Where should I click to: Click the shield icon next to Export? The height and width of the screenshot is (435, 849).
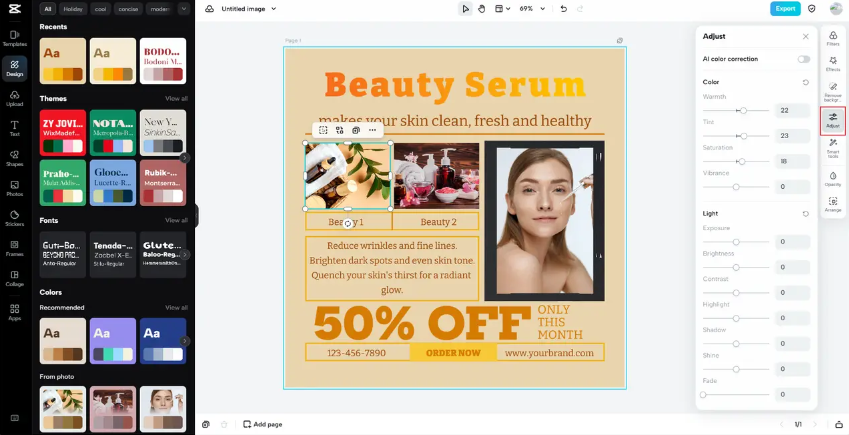[x=811, y=9]
